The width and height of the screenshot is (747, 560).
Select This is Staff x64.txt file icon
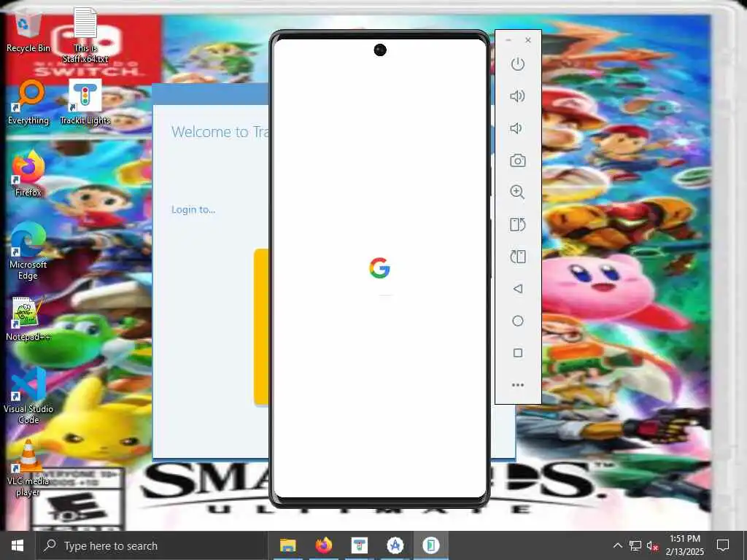(x=85, y=35)
